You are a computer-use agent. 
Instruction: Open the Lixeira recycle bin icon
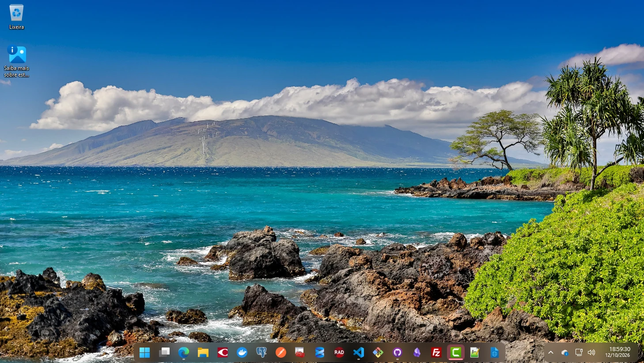click(x=16, y=17)
